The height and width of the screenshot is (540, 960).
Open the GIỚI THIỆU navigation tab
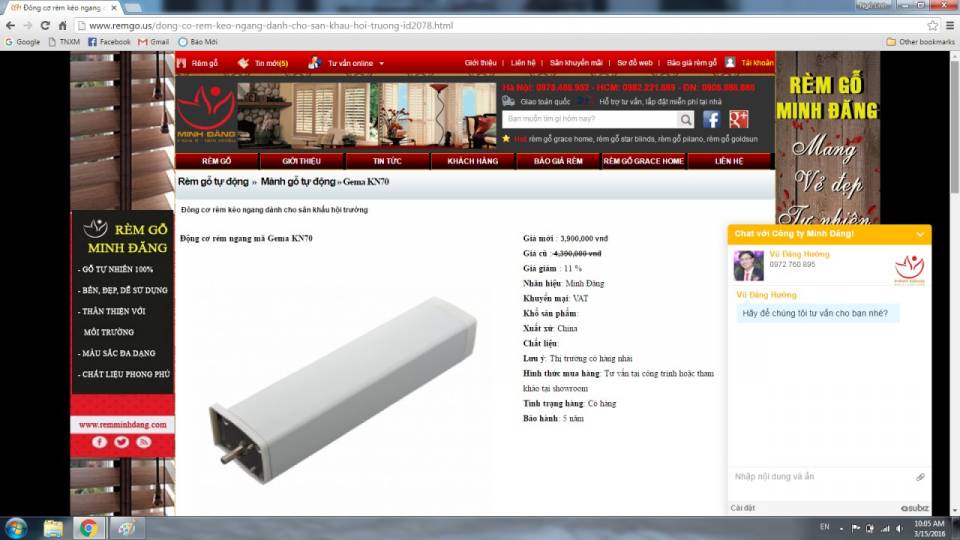(301, 161)
